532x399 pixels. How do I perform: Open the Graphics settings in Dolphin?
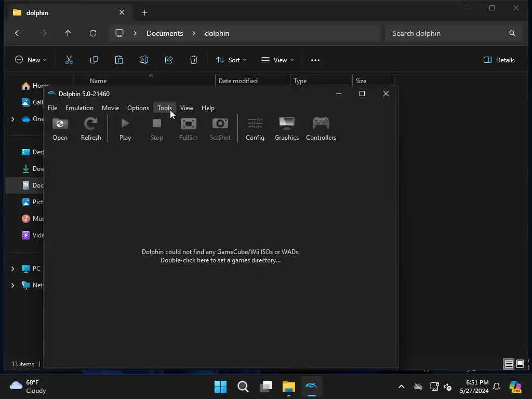(x=287, y=129)
